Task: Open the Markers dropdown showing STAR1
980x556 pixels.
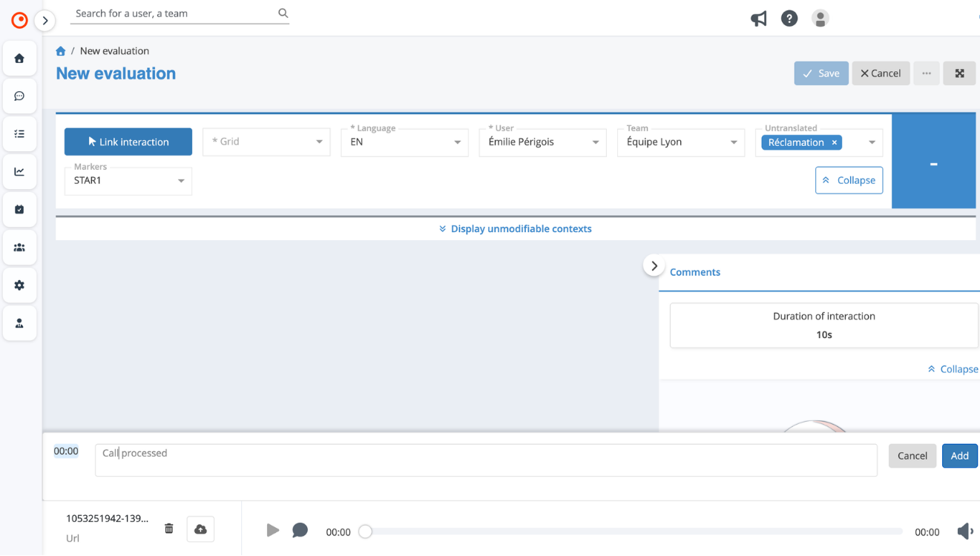Action: (128, 181)
